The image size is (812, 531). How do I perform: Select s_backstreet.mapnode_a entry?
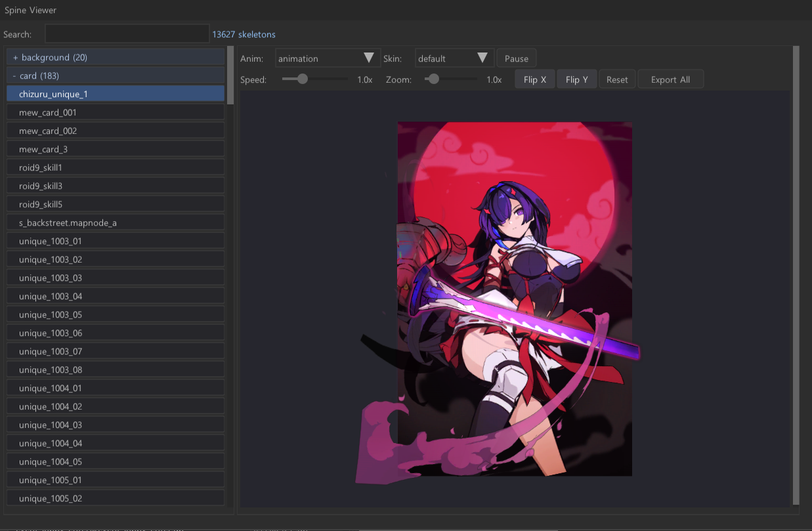tap(116, 223)
